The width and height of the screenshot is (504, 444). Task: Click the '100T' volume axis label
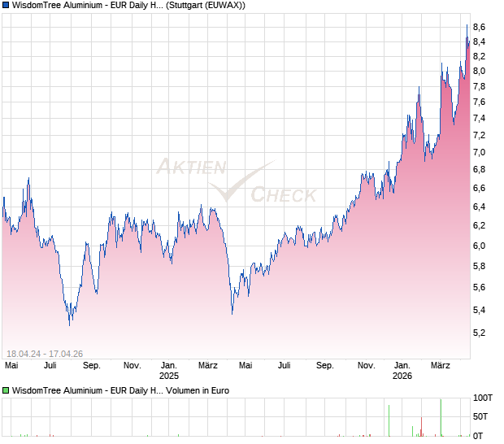tap(483, 398)
